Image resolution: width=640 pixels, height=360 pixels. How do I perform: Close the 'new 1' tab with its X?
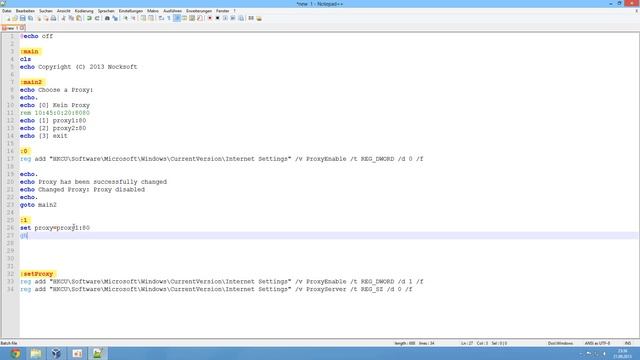(22, 28)
